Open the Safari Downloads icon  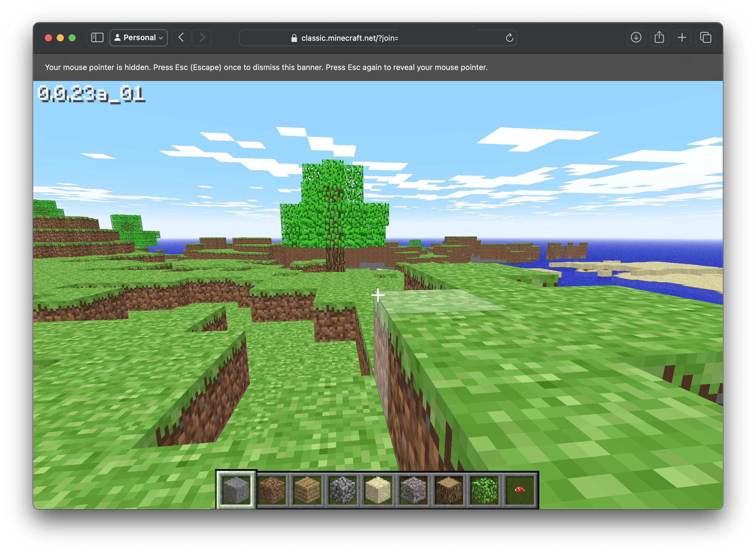[x=636, y=38]
